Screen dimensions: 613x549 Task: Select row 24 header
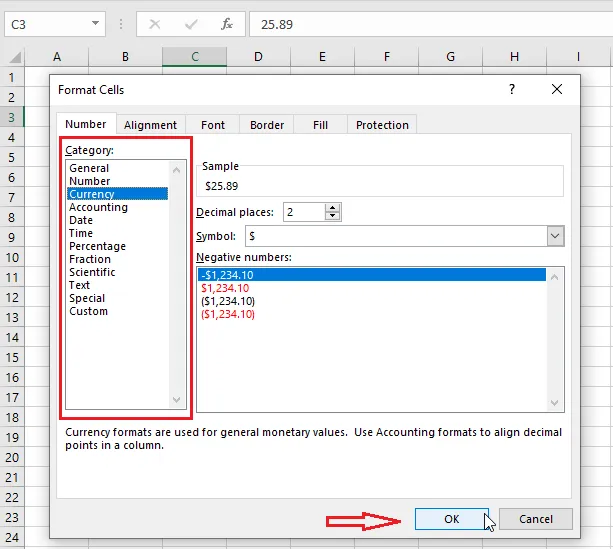(12, 538)
